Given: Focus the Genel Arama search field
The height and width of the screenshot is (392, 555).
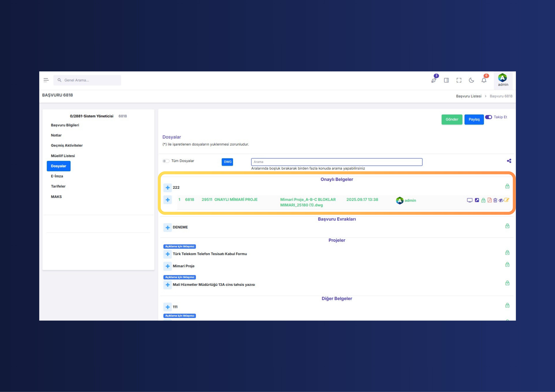Looking at the screenshot, I should point(87,80).
